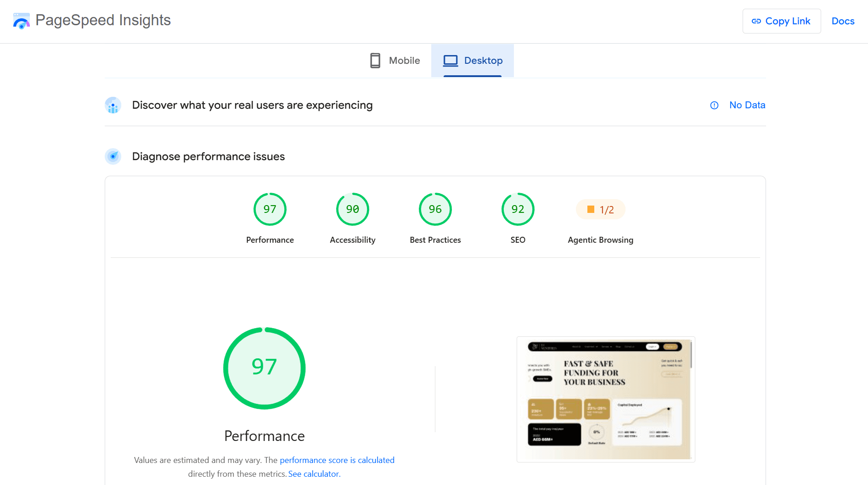This screenshot has height=485, width=868.
Task: Click the real users experience section icon
Action: click(x=113, y=105)
